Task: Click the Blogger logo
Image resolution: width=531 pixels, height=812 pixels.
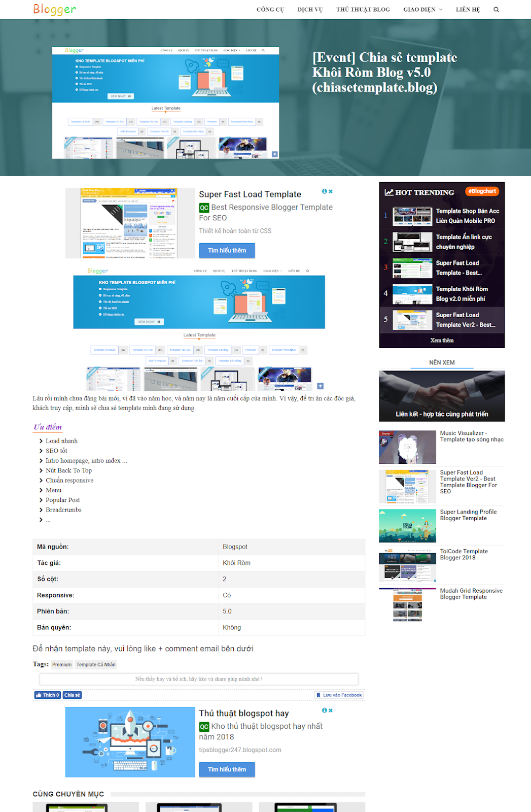Action: point(54,9)
